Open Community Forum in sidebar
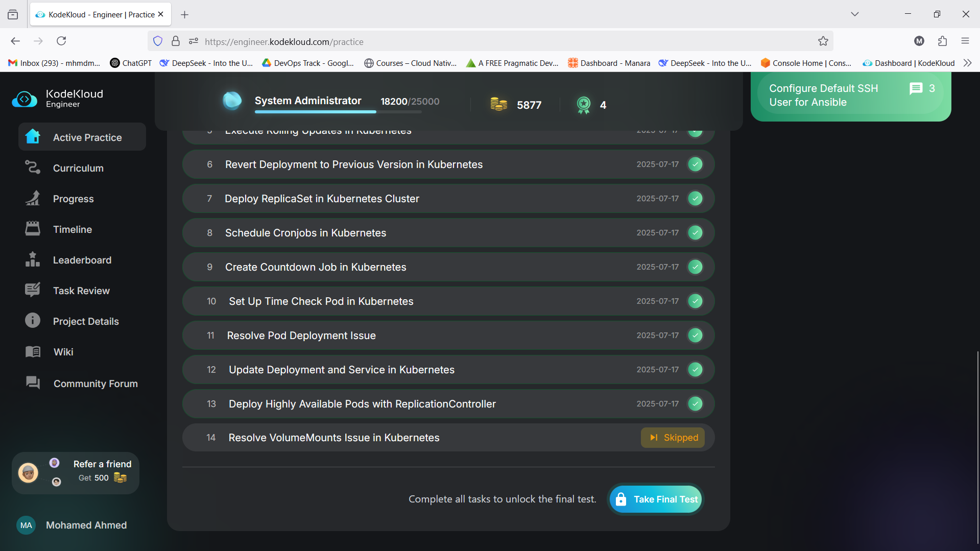 pos(82,383)
